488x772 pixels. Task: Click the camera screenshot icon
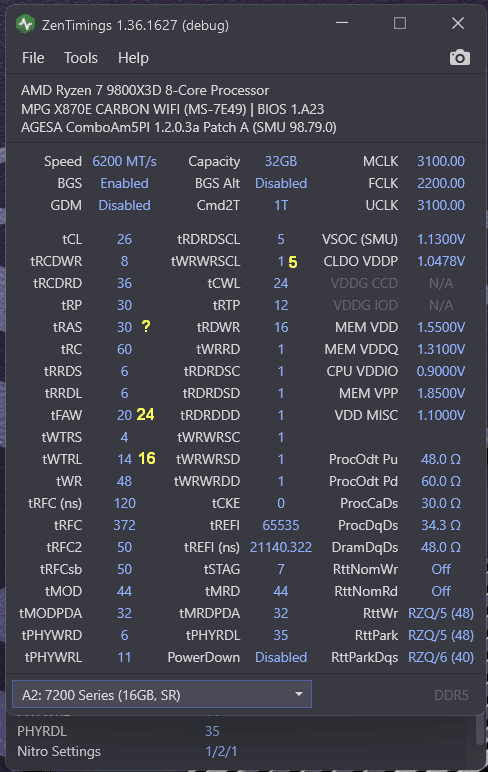[459, 58]
